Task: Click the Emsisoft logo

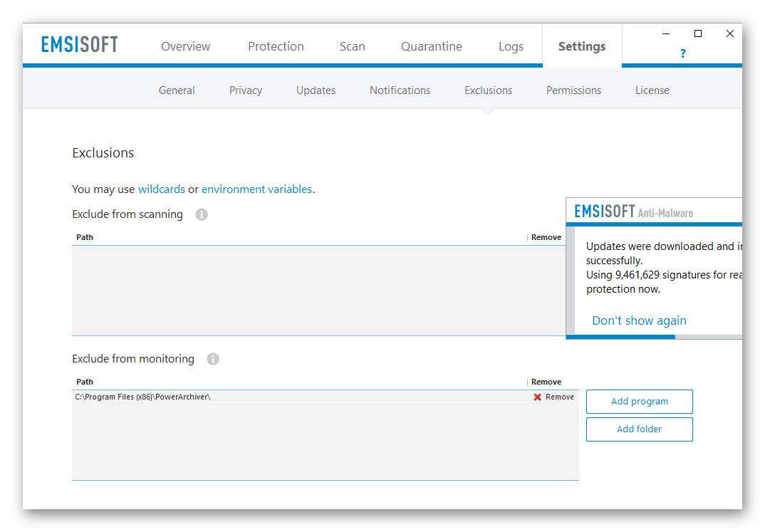Action: click(x=79, y=44)
